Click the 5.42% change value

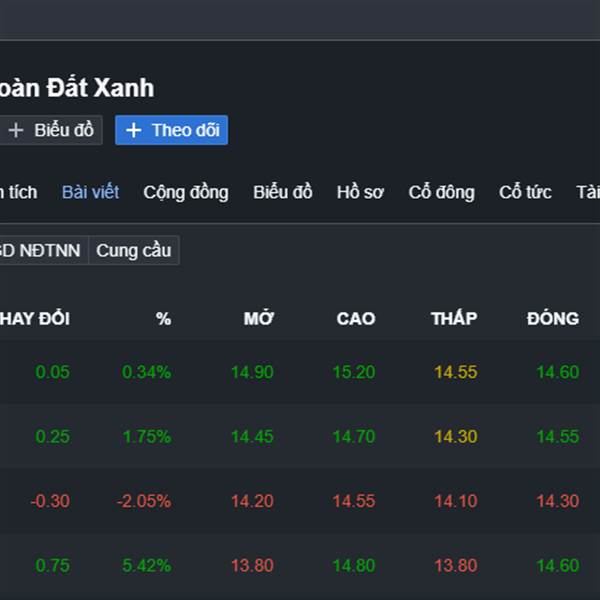pyautogui.click(x=146, y=565)
